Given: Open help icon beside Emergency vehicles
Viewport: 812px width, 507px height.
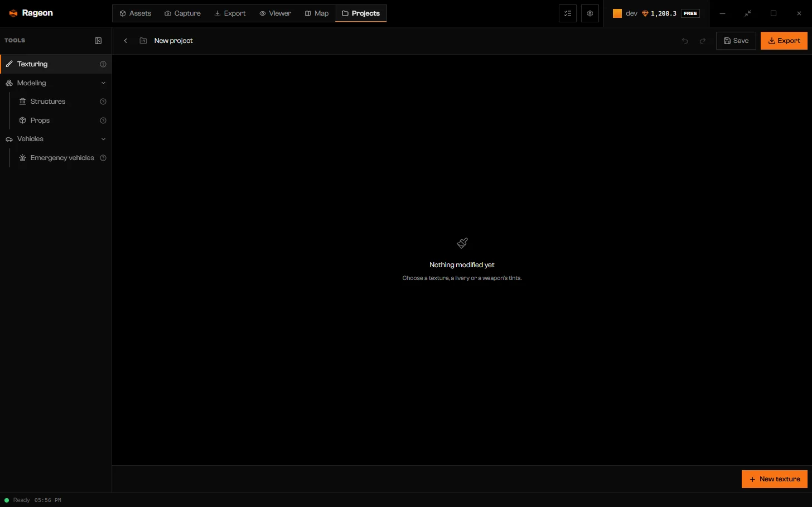Looking at the screenshot, I should (x=103, y=158).
